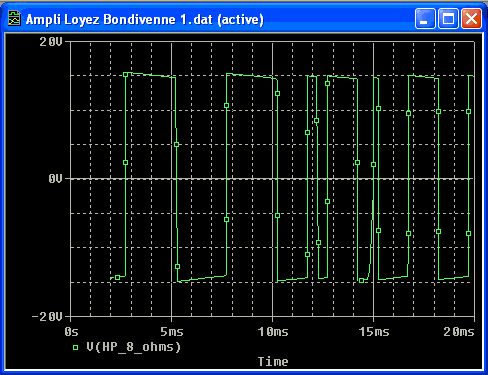Click the -20V label on the y-axis
Screen dimensions: 488x375
[x=47, y=316]
